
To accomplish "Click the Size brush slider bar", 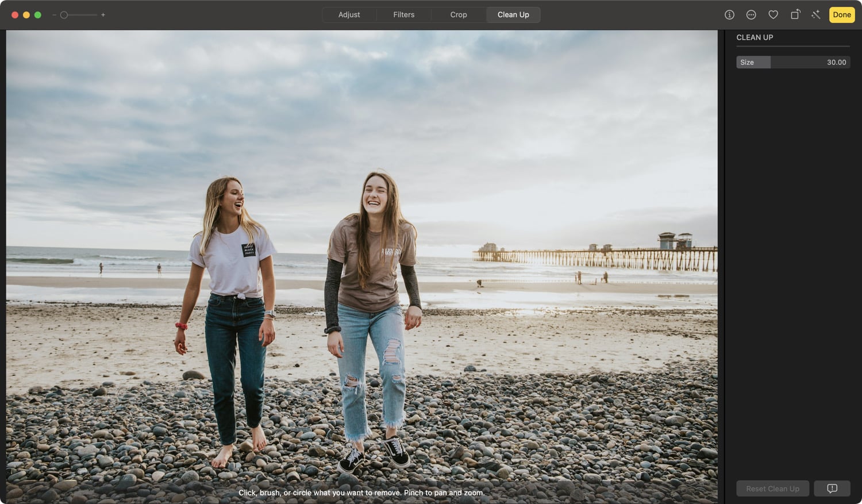I will point(793,62).
